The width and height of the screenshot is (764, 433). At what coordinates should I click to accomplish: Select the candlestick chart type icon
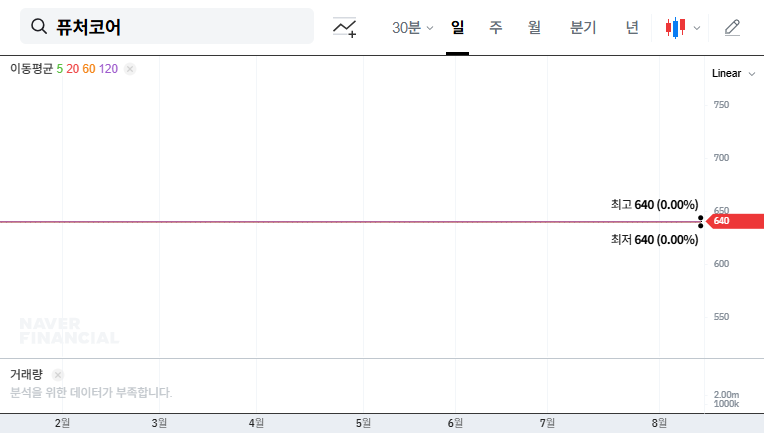[677, 28]
